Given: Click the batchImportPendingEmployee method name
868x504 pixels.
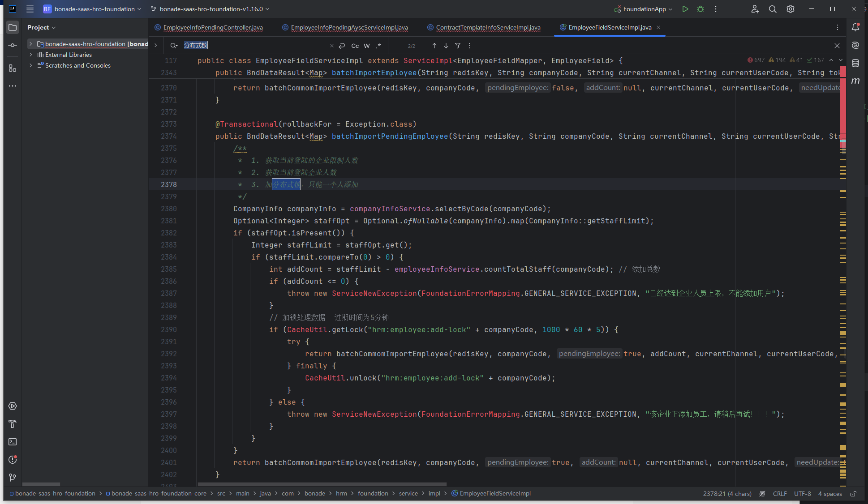Looking at the screenshot, I should pos(390,136).
